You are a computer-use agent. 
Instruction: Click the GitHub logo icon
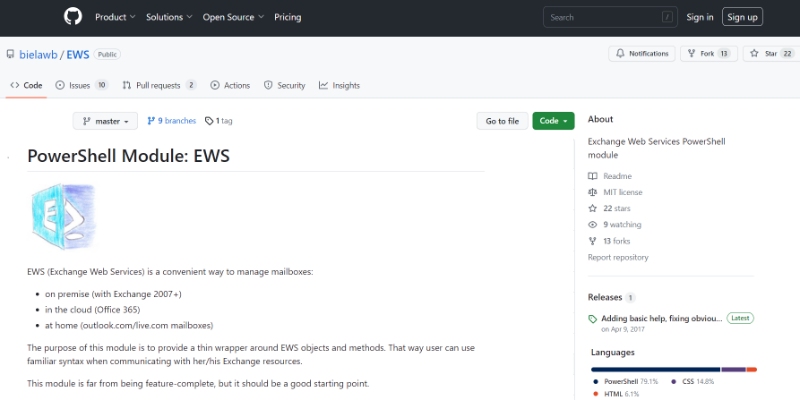coord(72,17)
